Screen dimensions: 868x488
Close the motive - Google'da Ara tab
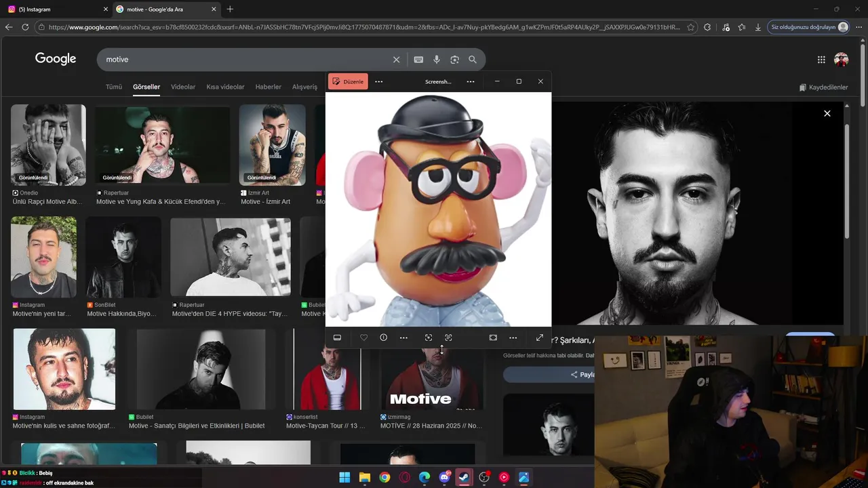pyautogui.click(x=214, y=9)
